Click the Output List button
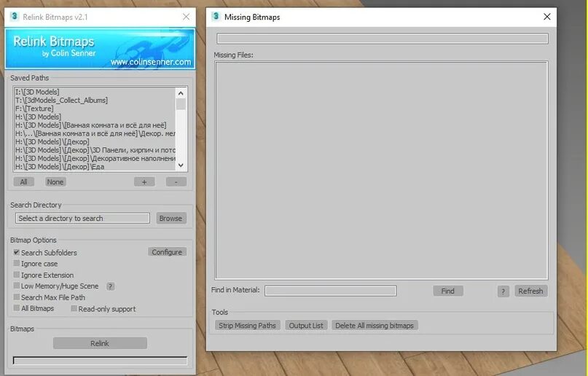Screen dimensions: 588x376 [x=306, y=326]
